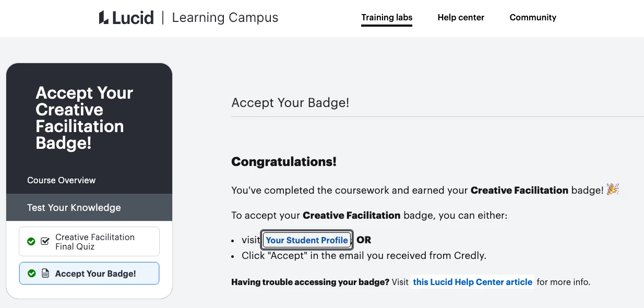Open the Help center menu item

(461, 18)
